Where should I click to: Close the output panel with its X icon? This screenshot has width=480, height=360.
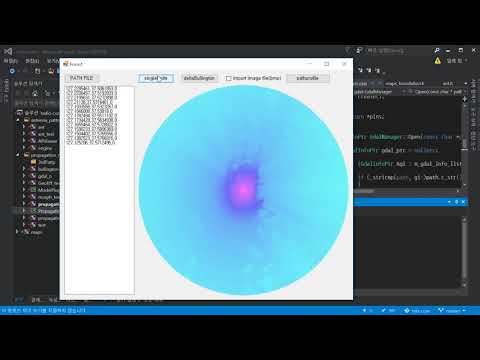[x=463, y=202]
